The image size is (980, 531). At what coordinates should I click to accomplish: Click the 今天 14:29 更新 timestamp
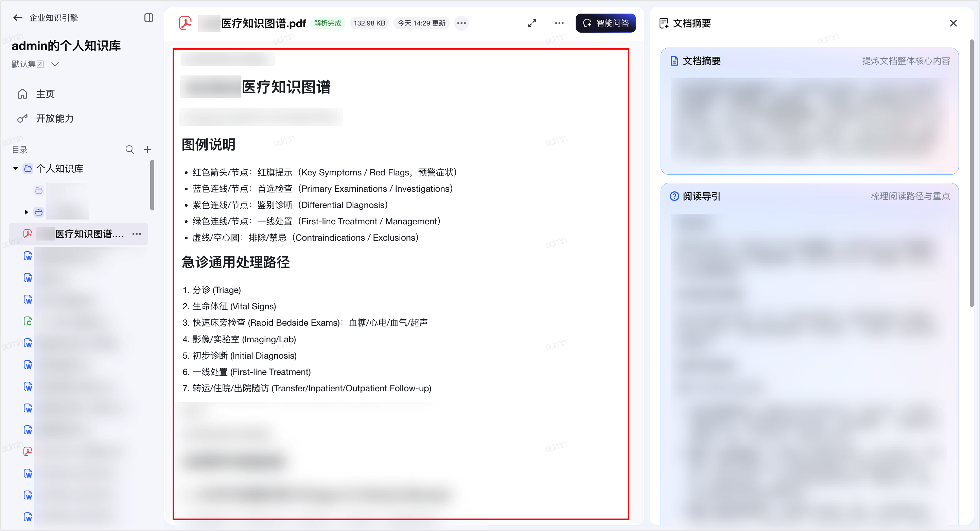click(x=421, y=23)
